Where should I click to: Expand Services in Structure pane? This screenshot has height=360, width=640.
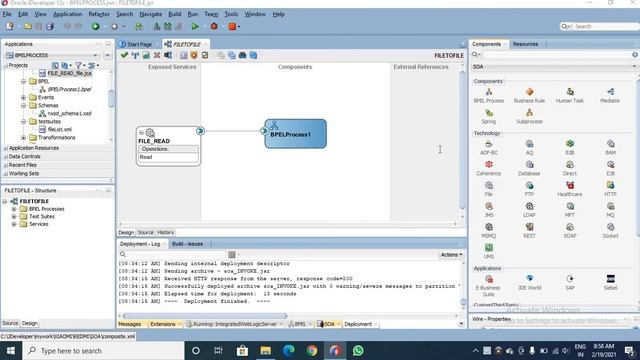(x=14, y=224)
